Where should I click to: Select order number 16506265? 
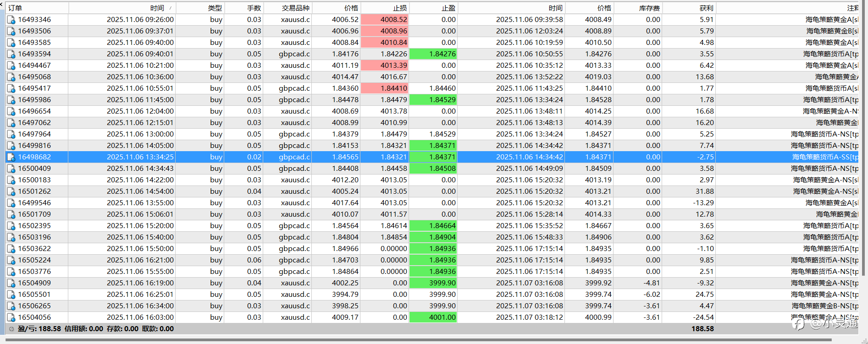34,306
